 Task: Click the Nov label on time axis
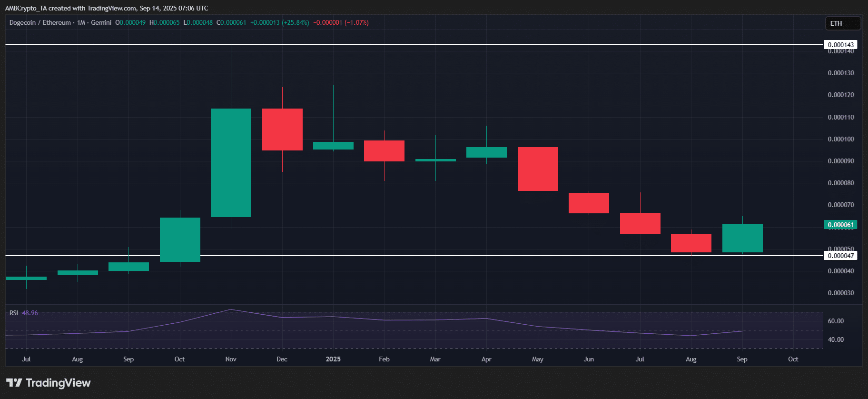click(x=231, y=359)
